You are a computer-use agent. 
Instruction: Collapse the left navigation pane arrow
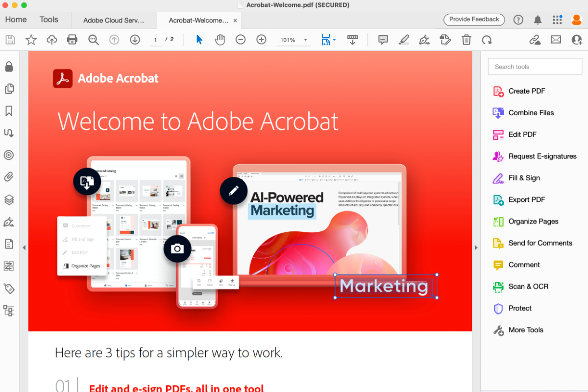pos(24,248)
